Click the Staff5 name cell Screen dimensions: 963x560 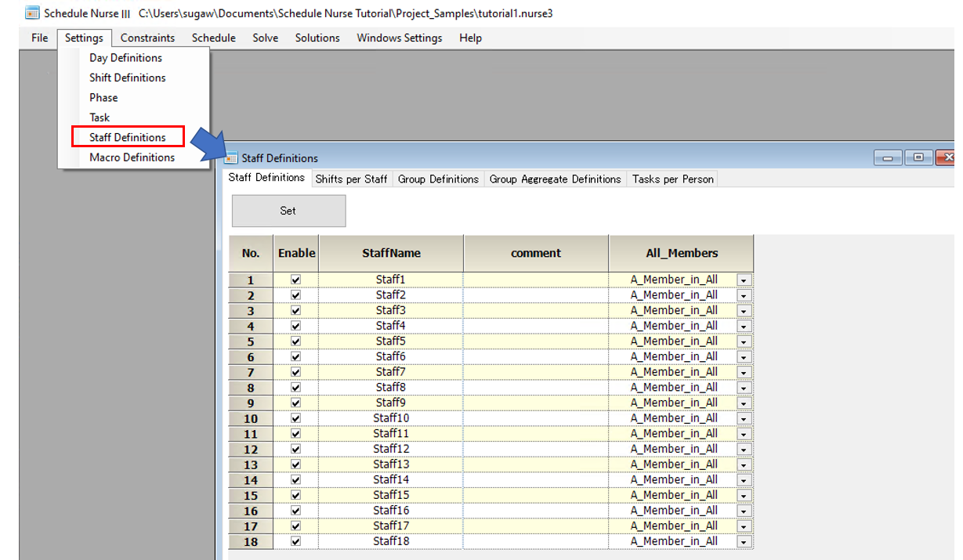click(x=390, y=341)
